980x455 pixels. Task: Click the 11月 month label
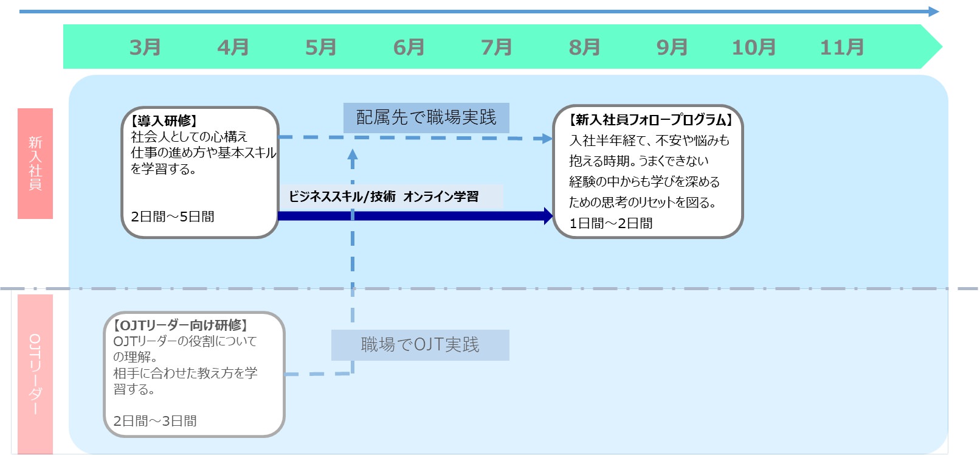pyautogui.click(x=842, y=47)
